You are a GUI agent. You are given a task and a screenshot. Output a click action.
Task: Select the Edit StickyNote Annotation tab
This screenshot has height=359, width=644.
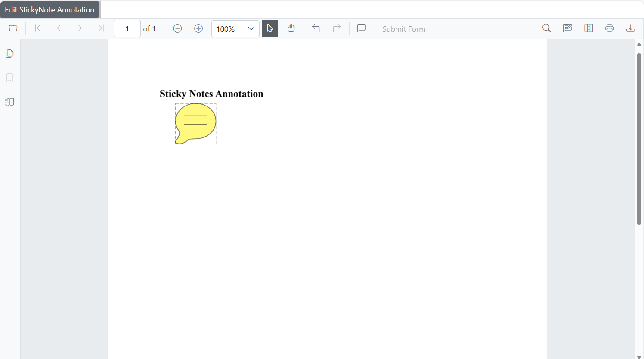coord(50,9)
